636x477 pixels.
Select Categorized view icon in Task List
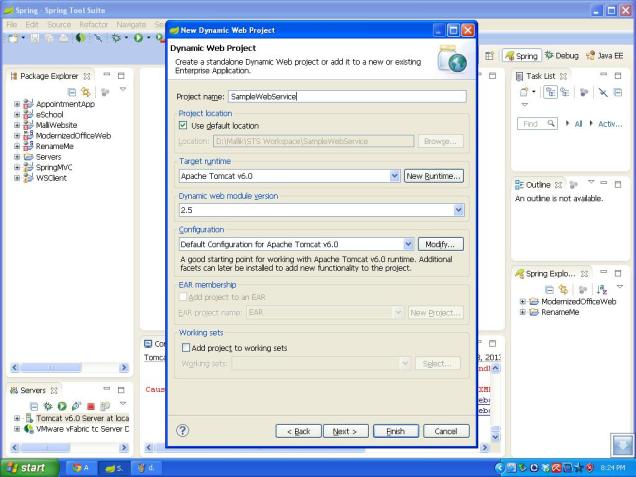pos(550,92)
